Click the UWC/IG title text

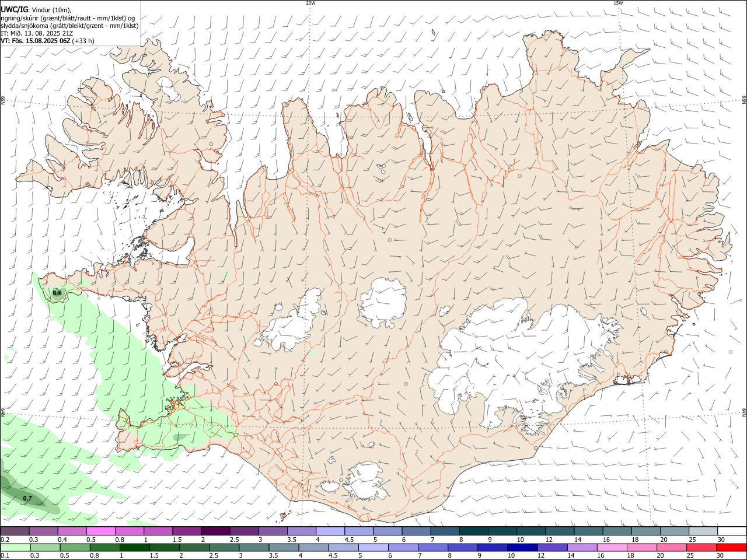click(14, 10)
